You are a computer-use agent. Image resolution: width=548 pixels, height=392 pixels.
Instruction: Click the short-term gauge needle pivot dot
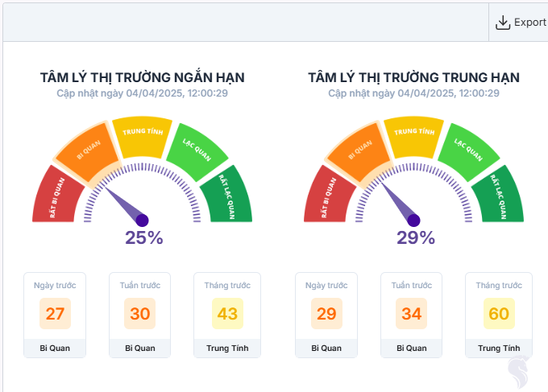tap(143, 220)
